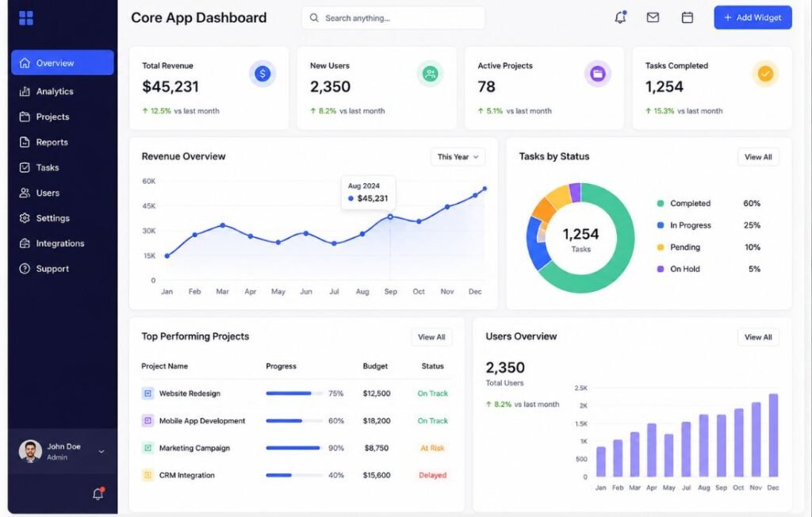Click the search magnifier icon
Screen dimensions: 812x517
coord(314,18)
